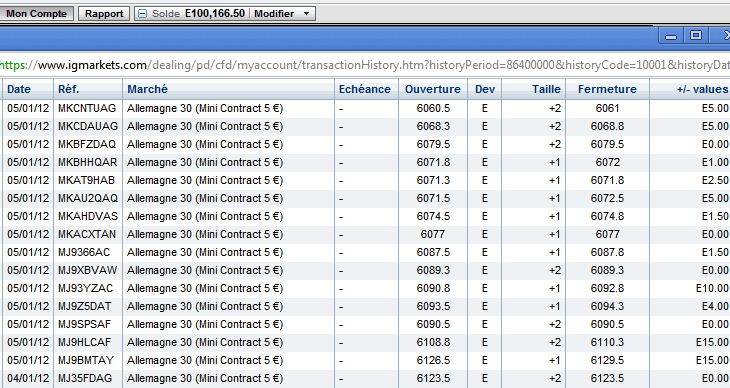This screenshot has width=730, height=388.
Task: Click opening price 6087.5
Action: point(433,252)
